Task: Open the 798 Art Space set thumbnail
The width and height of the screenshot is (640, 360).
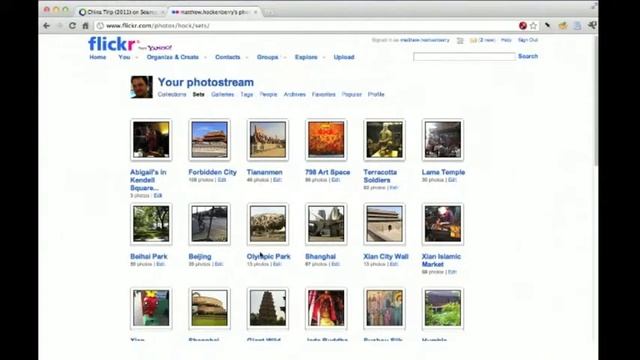Action: point(326,140)
